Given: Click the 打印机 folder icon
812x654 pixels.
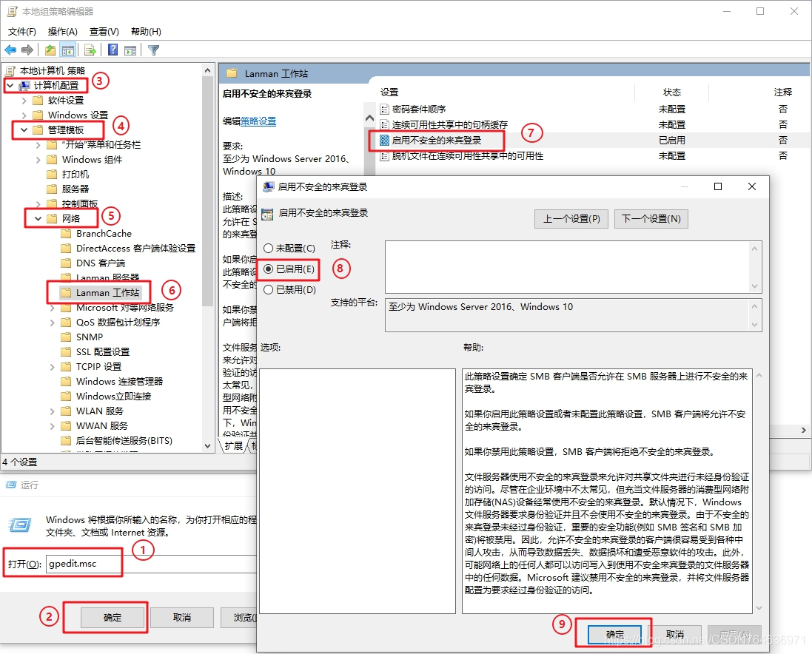Looking at the screenshot, I should coord(52,175).
